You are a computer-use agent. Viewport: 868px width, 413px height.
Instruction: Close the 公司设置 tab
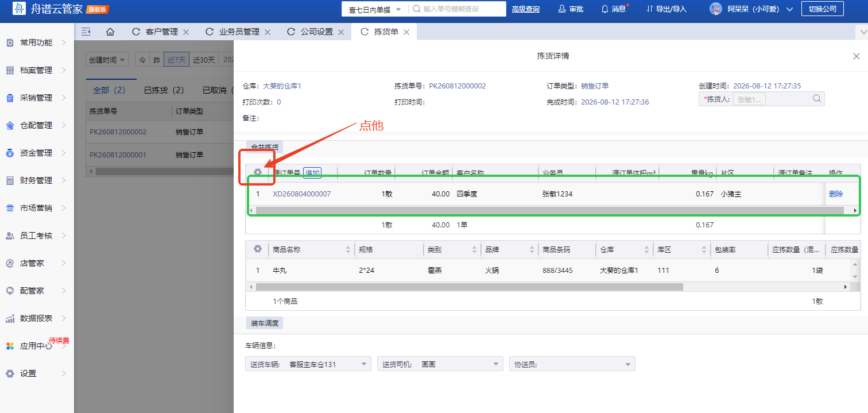[x=341, y=32]
